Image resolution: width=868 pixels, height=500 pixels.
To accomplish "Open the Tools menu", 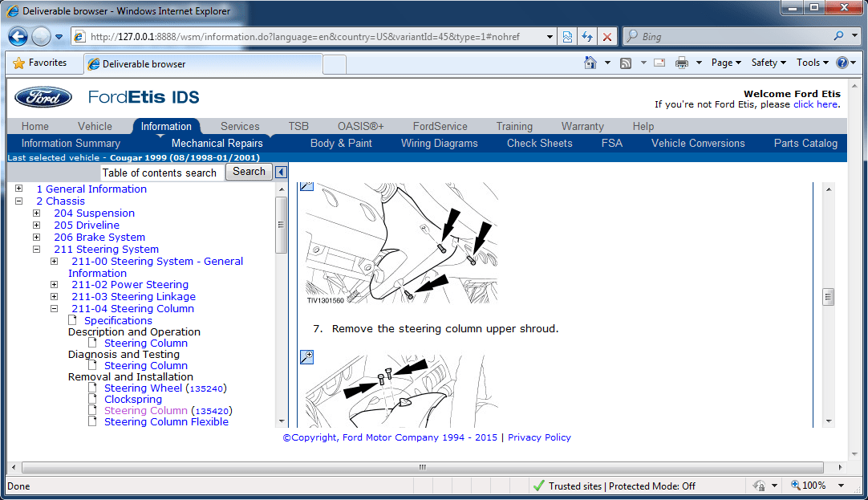I will [x=812, y=63].
